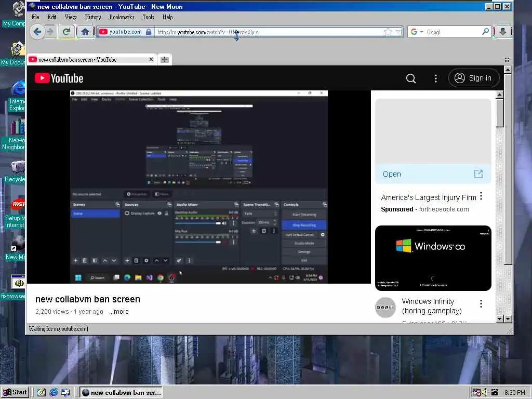Open the Google search engine selector dropdown
The height and width of the screenshot is (399, 532).
[422, 32]
